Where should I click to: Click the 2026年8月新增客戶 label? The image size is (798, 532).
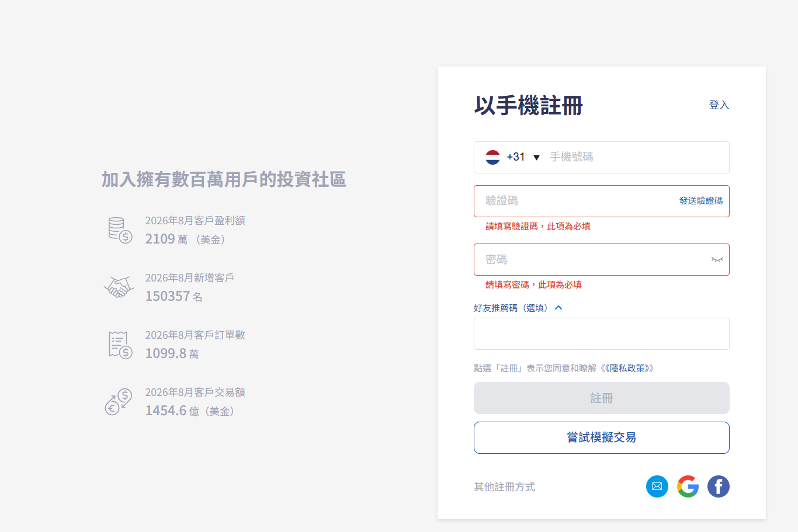(190, 277)
